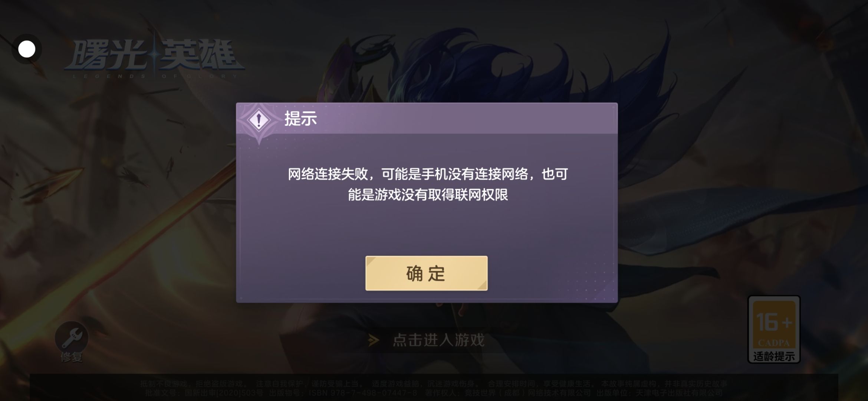Click the exclamation warning icon in dialog header
Viewport: 868px width, 401px height.
[259, 120]
